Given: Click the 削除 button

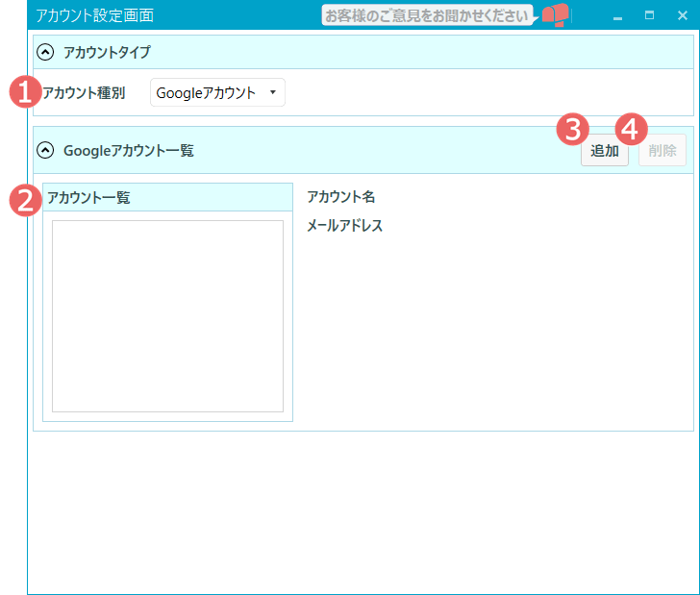Looking at the screenshot, I should 662,150.
